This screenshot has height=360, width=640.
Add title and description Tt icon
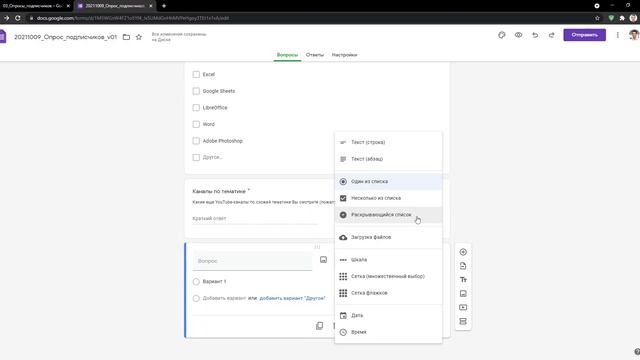coord(463,280)
